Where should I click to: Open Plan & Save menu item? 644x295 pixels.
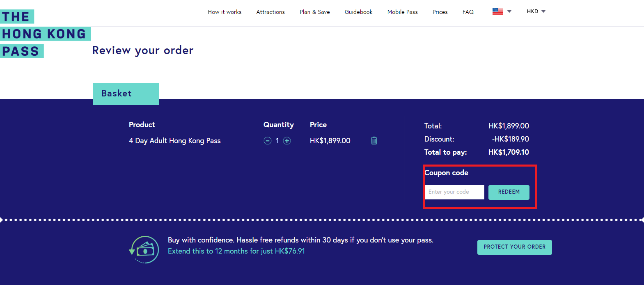315,12
